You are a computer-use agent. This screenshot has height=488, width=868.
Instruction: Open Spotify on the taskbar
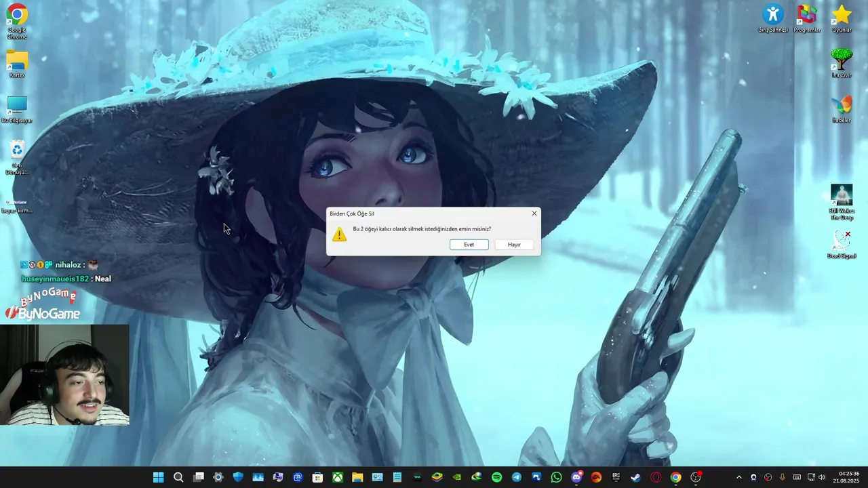click(496, 477)
